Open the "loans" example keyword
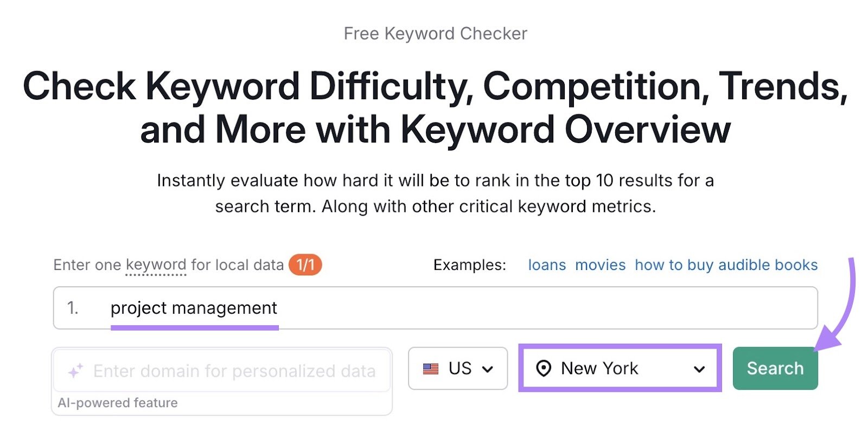Viewport: 868px width, 444px height. pos(547,265)
